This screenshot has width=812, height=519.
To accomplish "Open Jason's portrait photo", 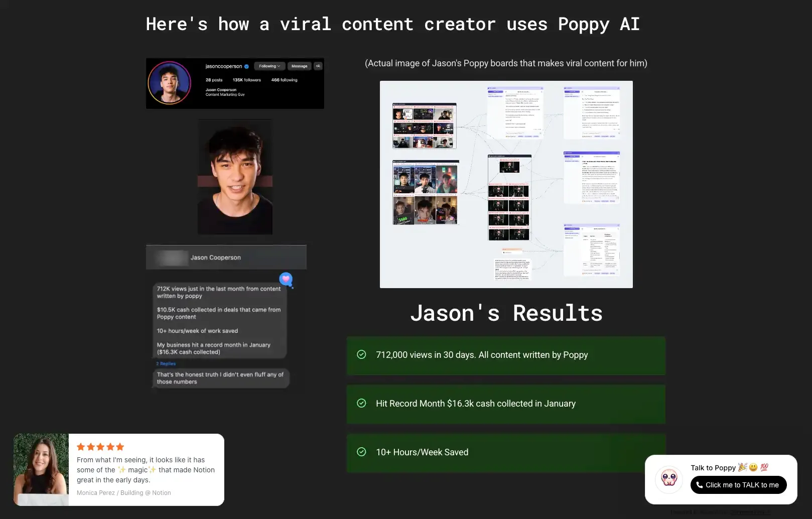I will (x=235, y=177).
